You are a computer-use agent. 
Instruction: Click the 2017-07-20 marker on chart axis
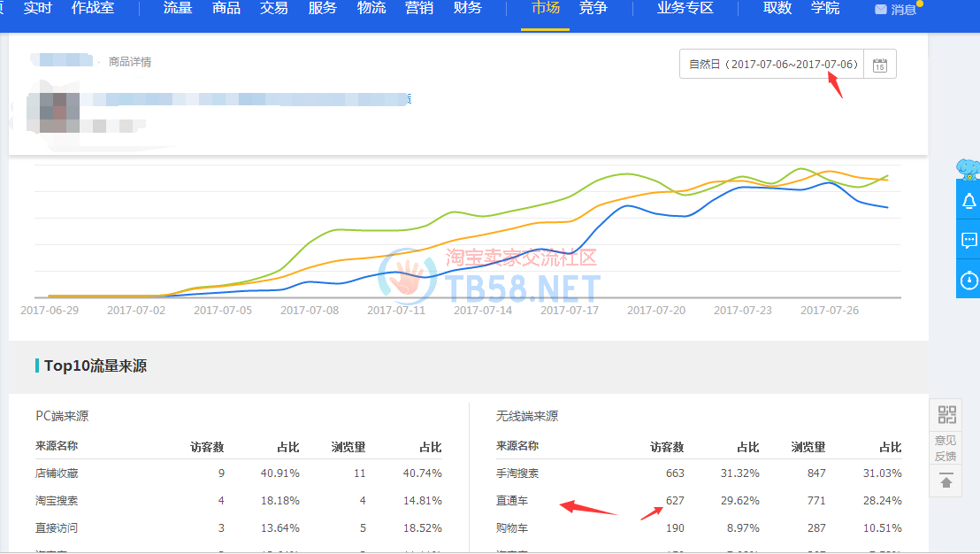point(656,311)
